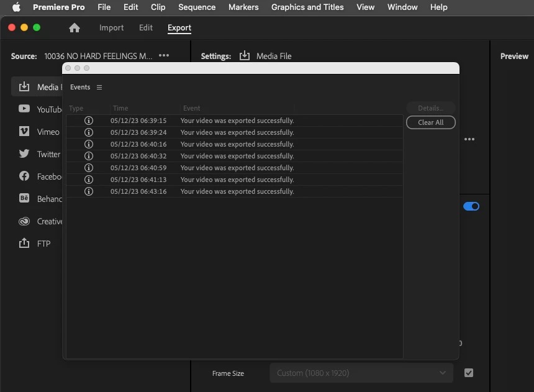Click info icon for 06:41:13 event

(89, 180)
